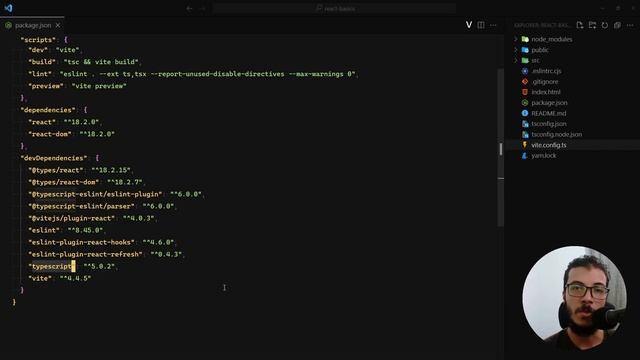This screenshot has width=640, height=360.
Task: Close the package.json editor tab
Action: (58, 25)
